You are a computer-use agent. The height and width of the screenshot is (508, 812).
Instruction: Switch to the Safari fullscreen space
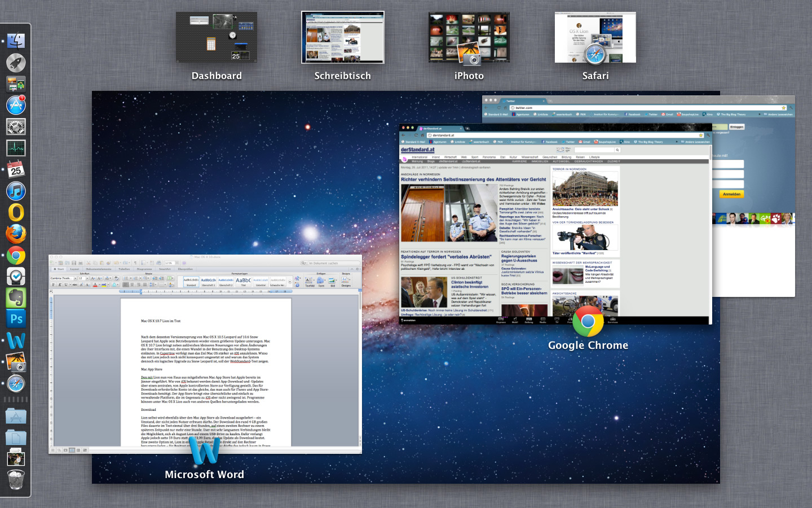595,37
